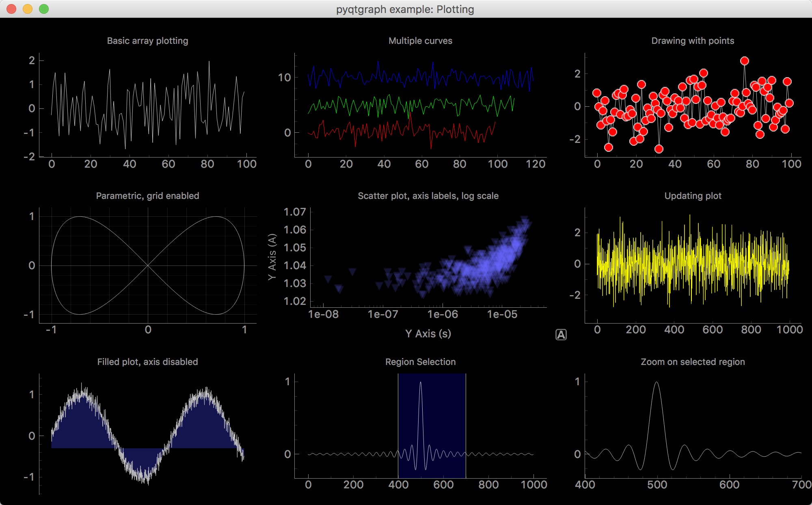Click the yellow minimize window button
812x505 pixels.
coord(28,9)
